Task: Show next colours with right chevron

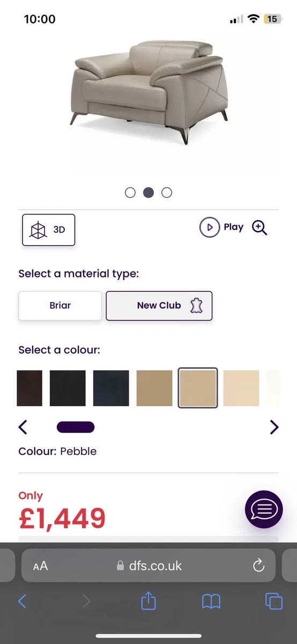Action: pos(274,427)
